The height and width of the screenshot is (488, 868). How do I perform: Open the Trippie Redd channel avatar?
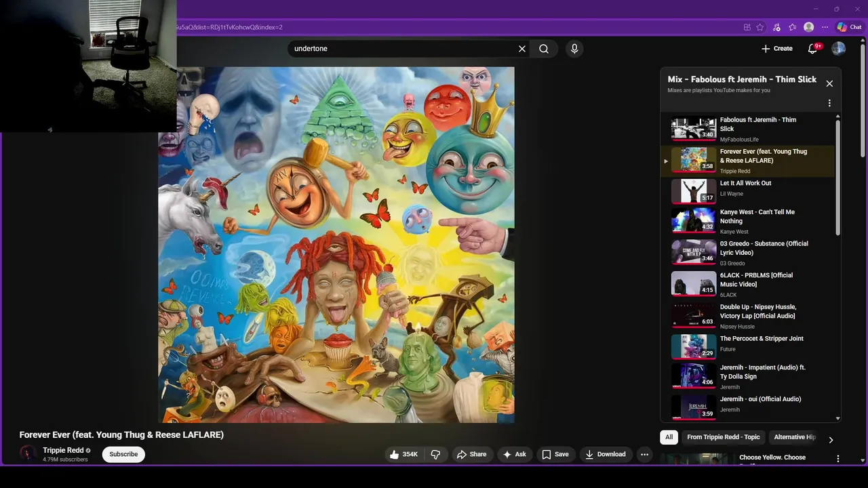[x=28, y=454]
